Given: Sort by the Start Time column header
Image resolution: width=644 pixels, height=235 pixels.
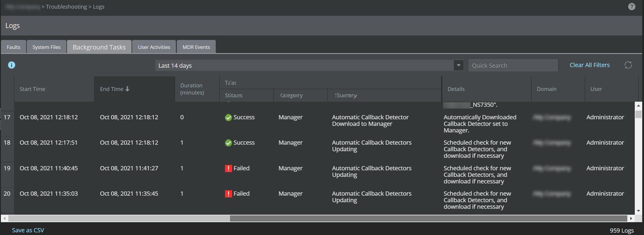Looking at the screenshot, I should click(54, 89).
